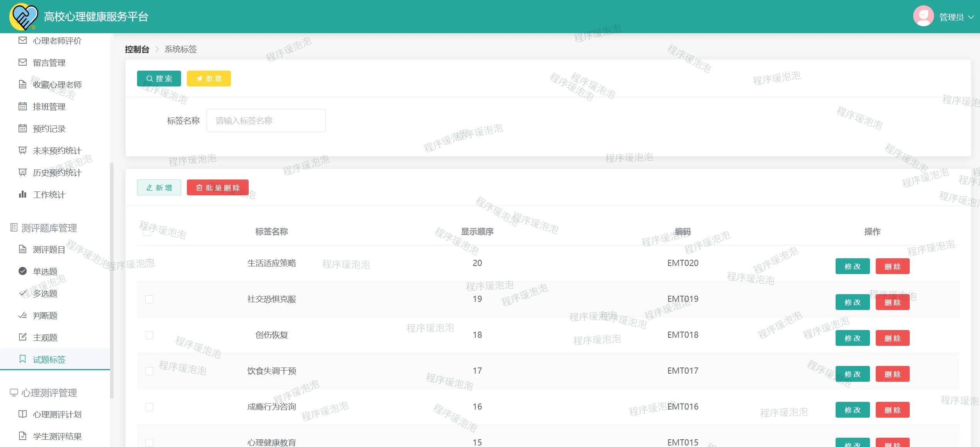Go to 判断题 in the sidebar

[x=45, y=315]
